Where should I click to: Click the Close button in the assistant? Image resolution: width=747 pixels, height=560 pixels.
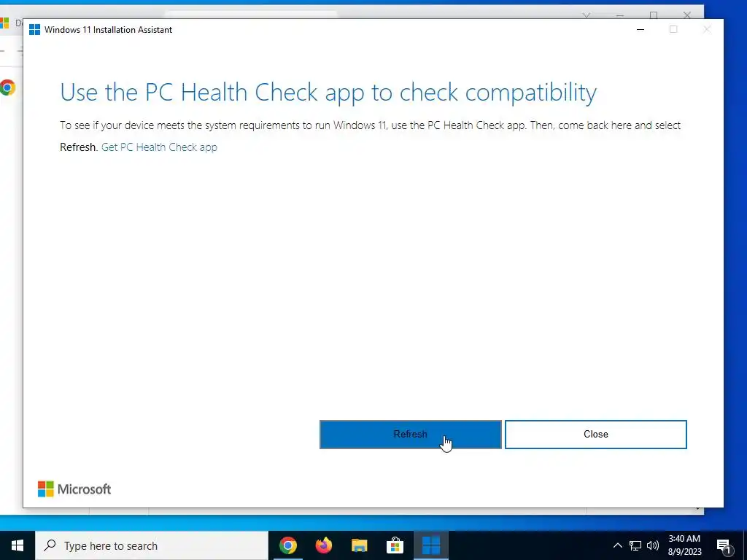pos(595,435)
